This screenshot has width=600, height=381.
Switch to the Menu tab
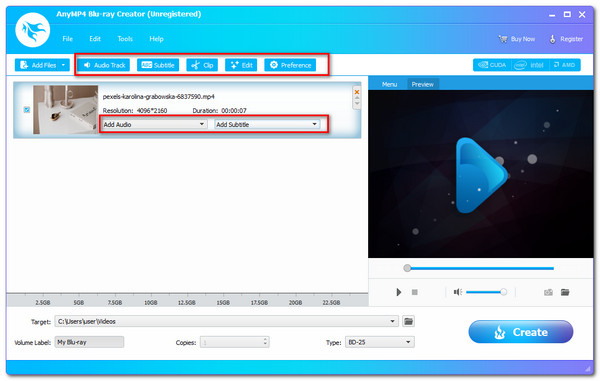tap(389, 84)
